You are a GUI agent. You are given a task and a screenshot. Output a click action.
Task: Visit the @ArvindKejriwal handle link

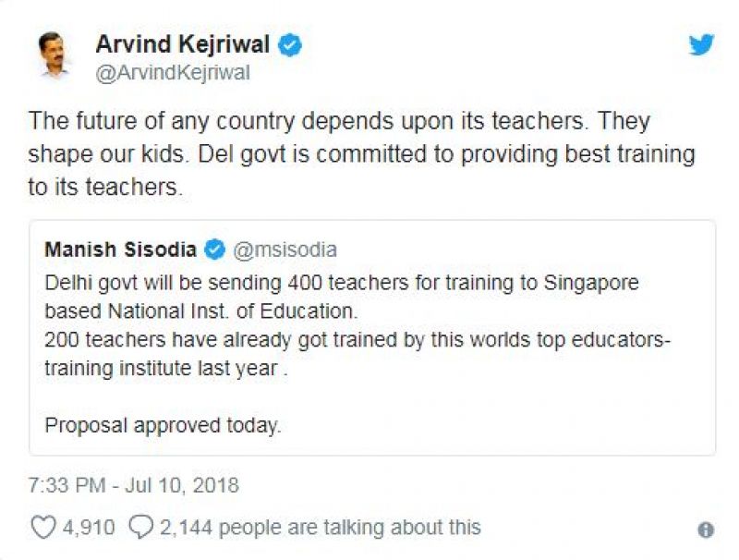point(172,73)
